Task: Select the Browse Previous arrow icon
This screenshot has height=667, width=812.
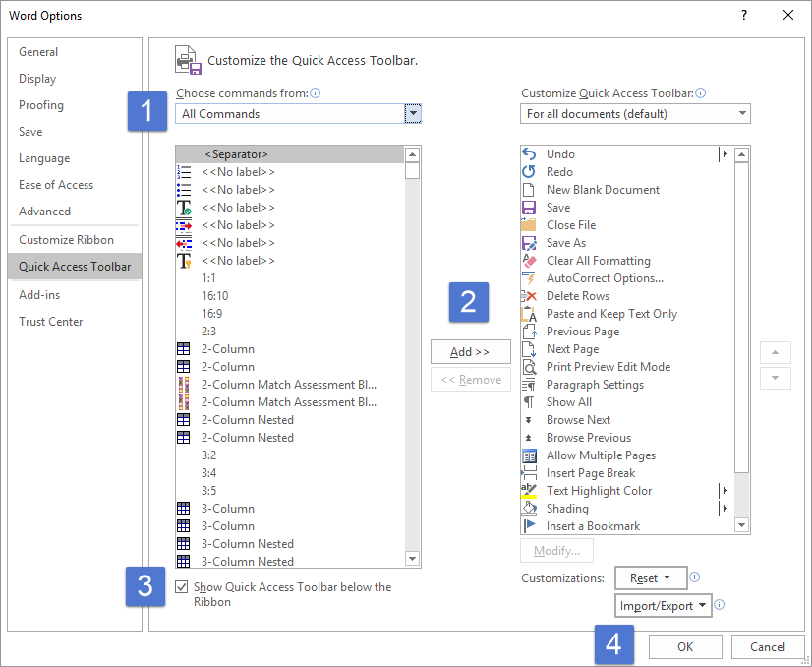Action: tap(529, 438)
